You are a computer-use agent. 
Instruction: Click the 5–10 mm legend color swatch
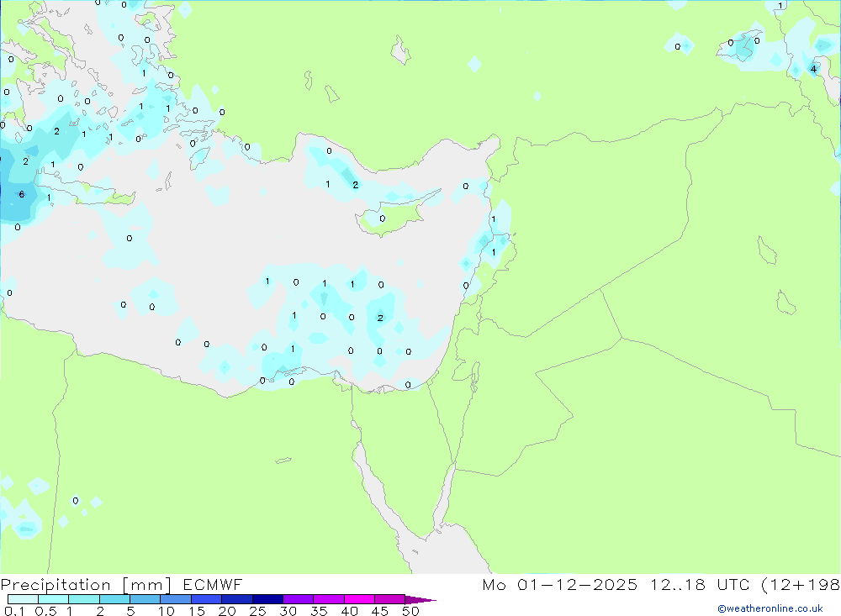point(145,599)
